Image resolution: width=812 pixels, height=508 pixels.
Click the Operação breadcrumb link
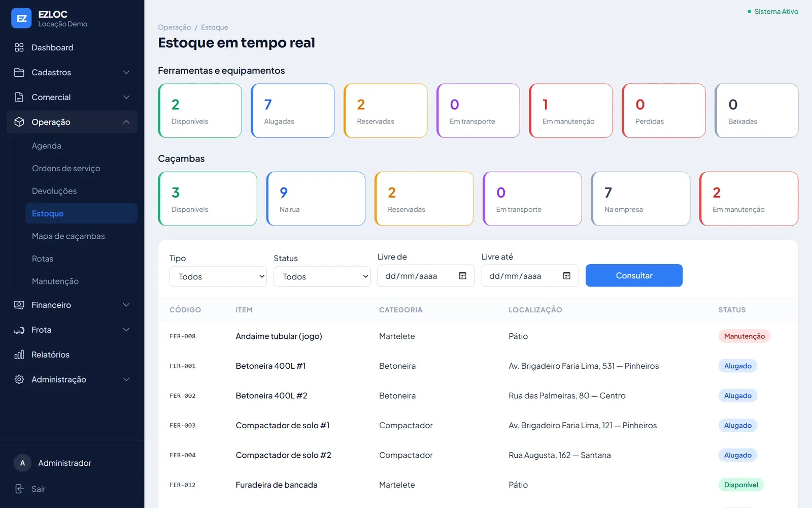pyautogui.click(x=175, y=27)
